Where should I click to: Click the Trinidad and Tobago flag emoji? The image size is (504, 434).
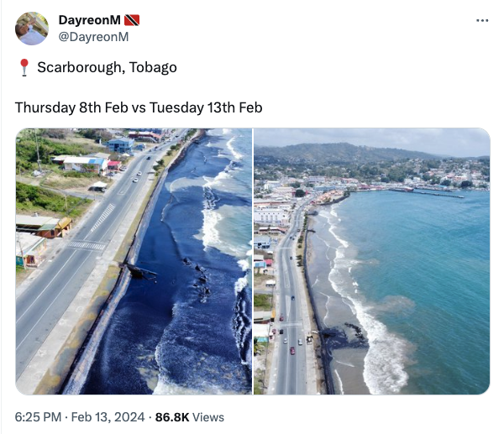(132, 20)
